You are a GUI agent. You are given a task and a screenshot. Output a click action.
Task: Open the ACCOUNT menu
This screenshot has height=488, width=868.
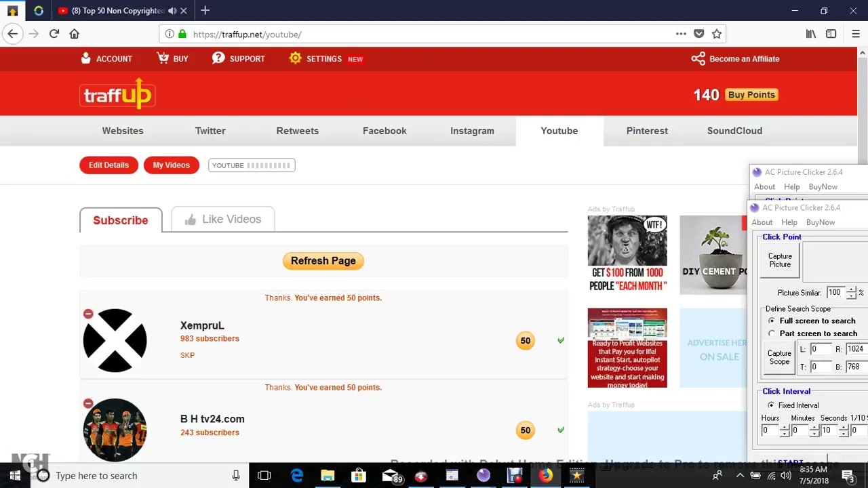point(106,59)
